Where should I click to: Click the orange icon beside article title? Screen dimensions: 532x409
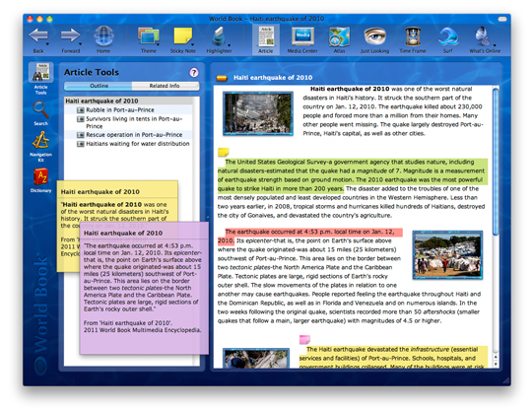coord(222,79)
